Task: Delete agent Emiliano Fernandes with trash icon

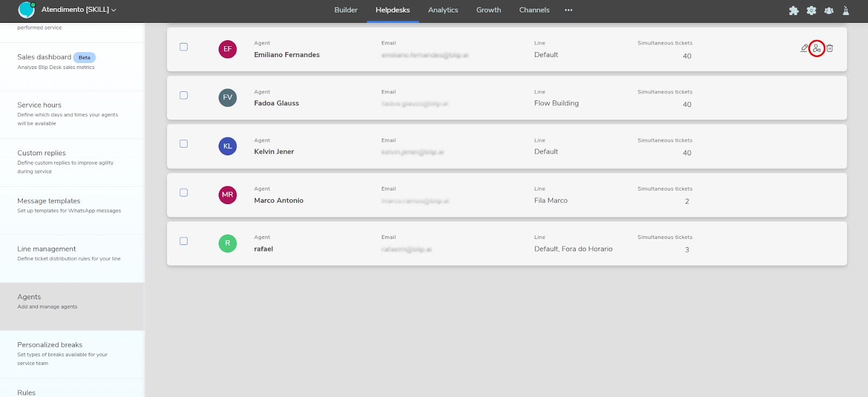Action: coord(829,48)
